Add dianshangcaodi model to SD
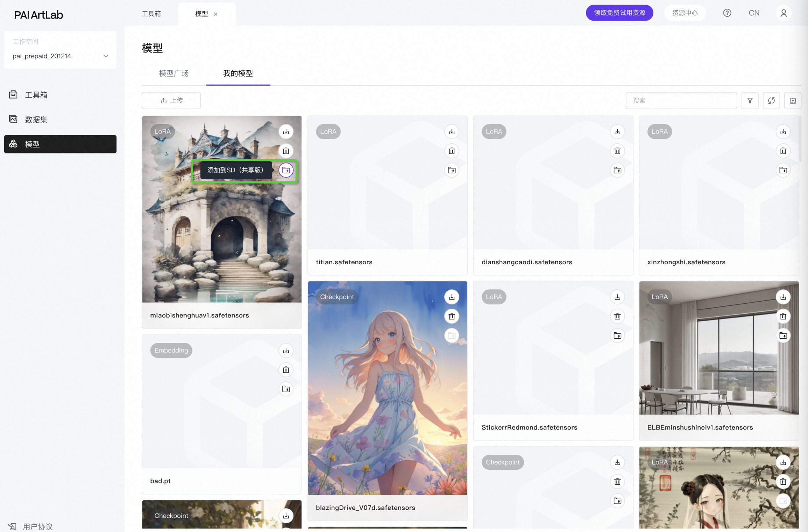Screen dimensions: 808x532 click(x=617, y=170)
